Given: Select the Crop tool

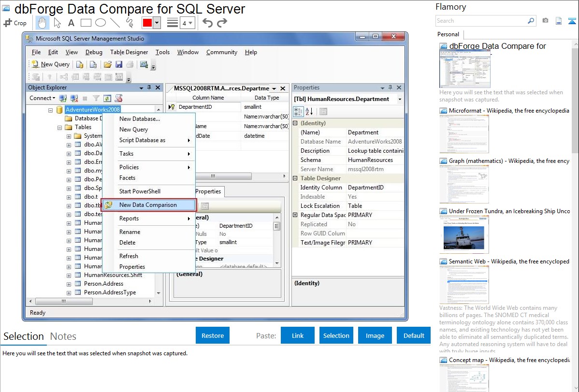Looking at the screenshot, I should point(15,23).
